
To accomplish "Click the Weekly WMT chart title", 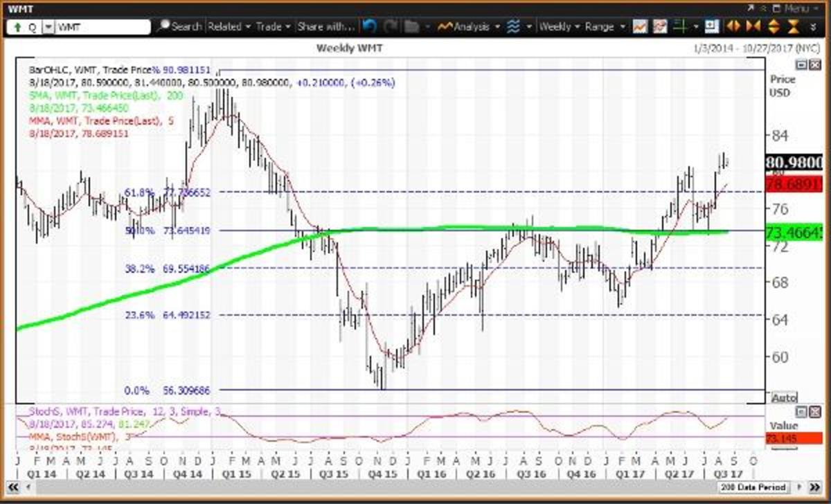I will pos(349,48).
